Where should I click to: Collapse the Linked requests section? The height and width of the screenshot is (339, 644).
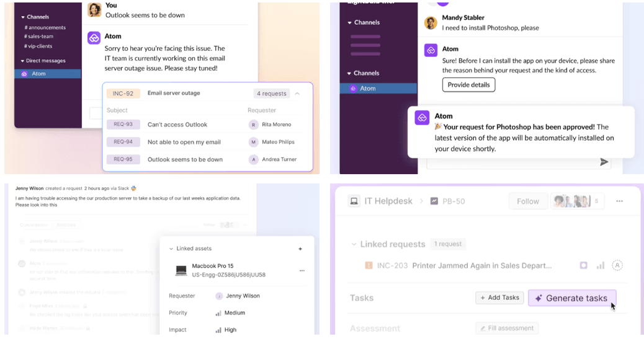pyautogui.click(x=354, y=244)
